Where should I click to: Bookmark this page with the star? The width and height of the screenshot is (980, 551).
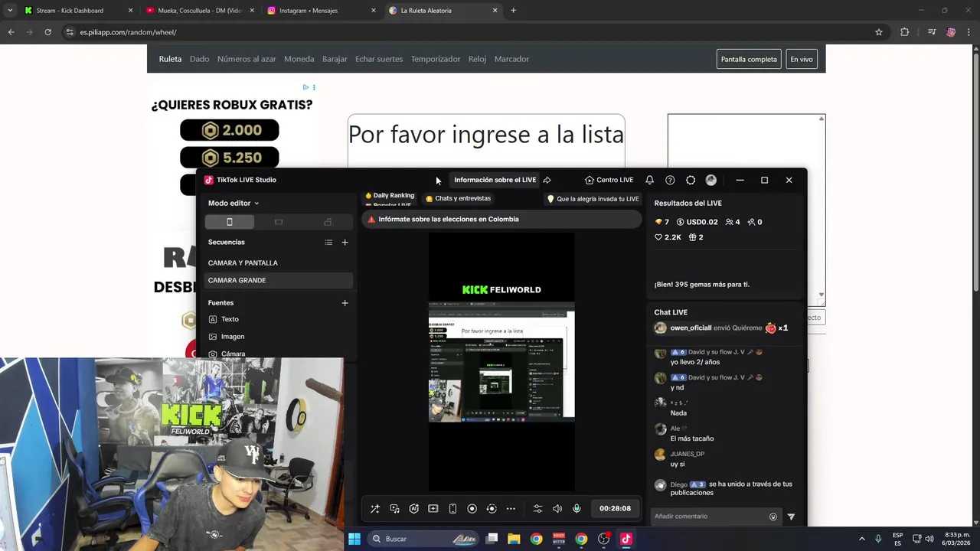(879, 32)
